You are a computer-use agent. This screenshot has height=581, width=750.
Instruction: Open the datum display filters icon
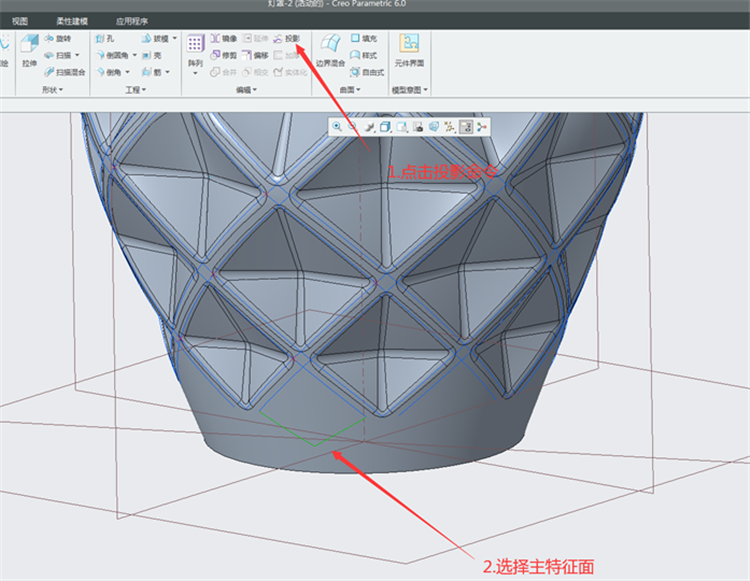[450, 127]
